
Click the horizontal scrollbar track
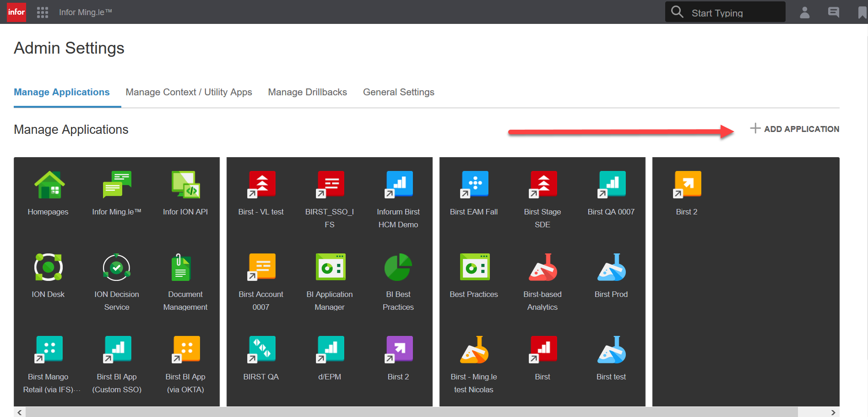coord(426,412)
